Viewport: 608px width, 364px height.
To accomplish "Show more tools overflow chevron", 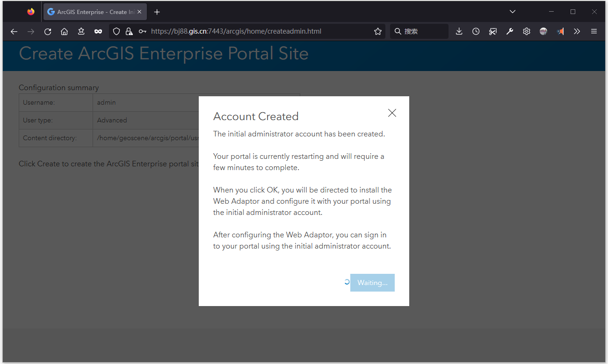I will pyautogui.click(x=577, y=31).
